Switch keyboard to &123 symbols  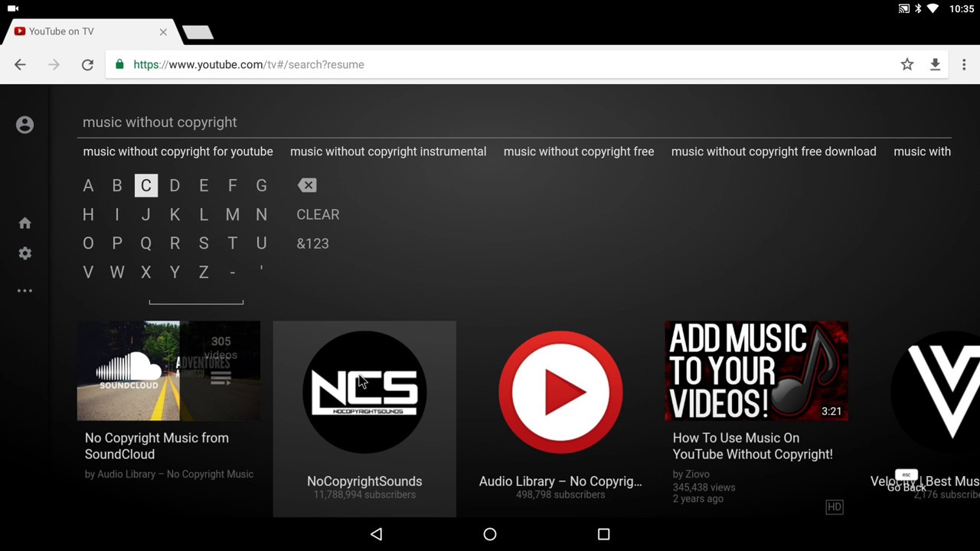coord(312,243)
